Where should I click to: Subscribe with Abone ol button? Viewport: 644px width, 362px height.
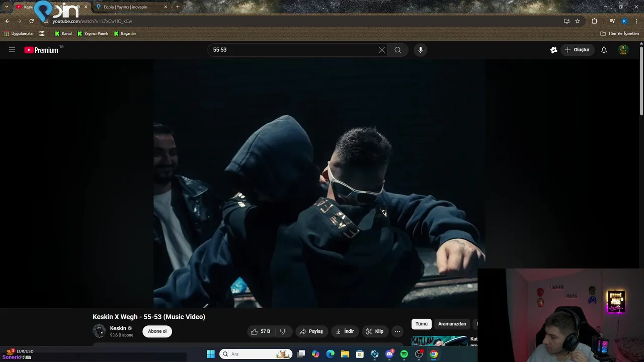click(157, 331)
